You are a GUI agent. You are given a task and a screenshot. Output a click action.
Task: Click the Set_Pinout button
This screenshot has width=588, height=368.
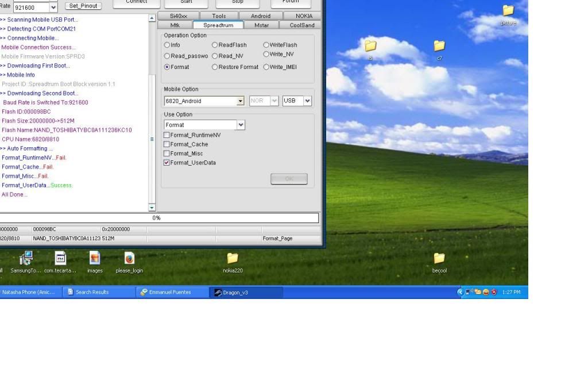[x=83, y=6]
